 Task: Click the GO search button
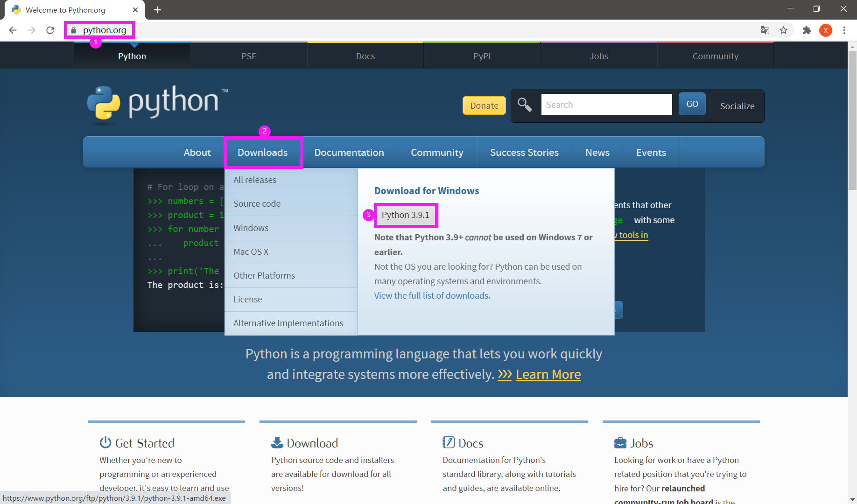[692, 104]
